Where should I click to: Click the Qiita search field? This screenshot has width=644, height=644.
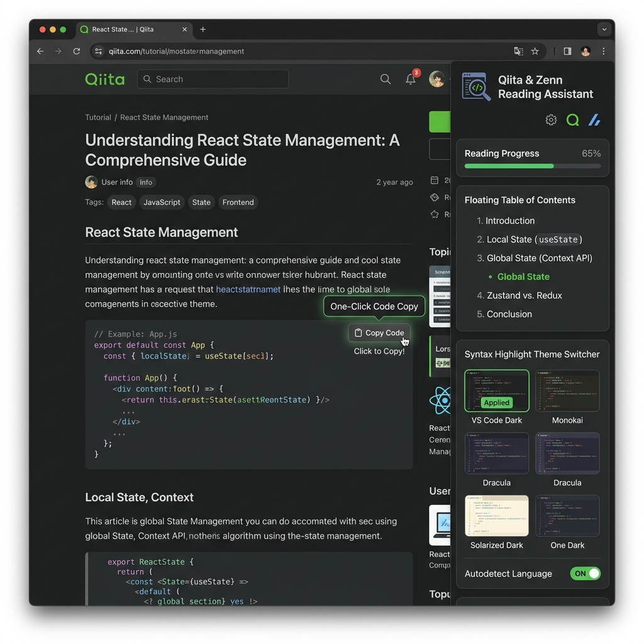(213, 79)
